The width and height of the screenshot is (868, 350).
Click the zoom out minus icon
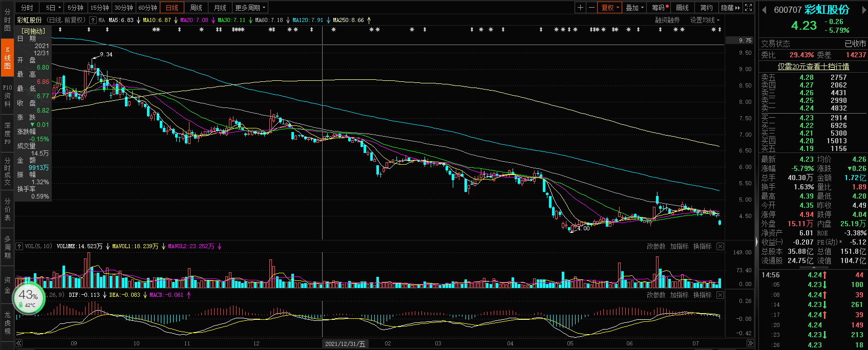pos(592,8)
